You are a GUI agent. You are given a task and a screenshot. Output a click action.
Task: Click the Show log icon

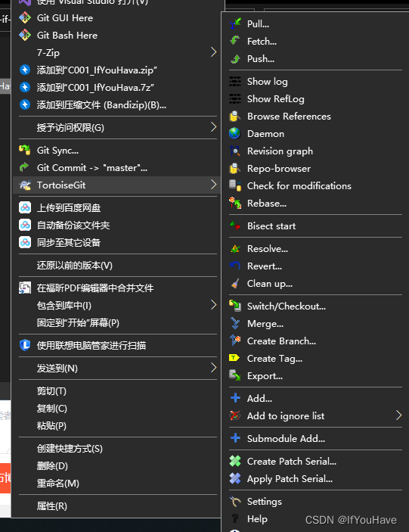tap(235, 82)
